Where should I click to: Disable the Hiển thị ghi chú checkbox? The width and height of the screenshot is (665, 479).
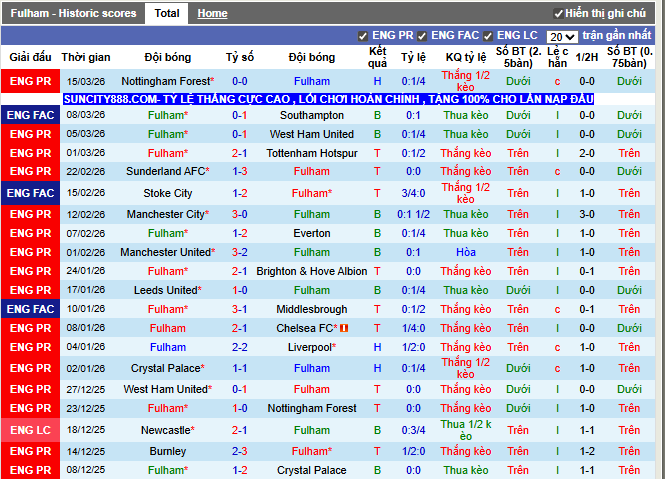click(x=558, y=14)
